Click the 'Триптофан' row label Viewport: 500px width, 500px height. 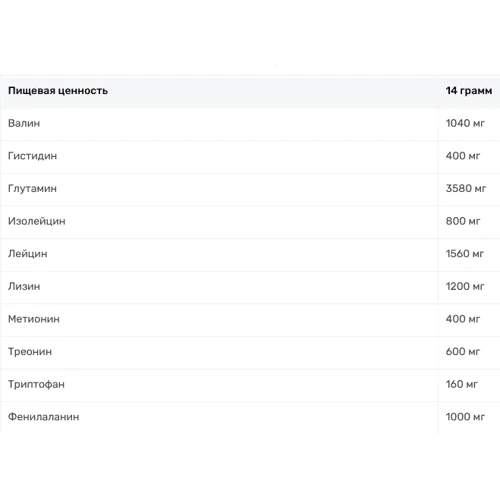click(x=36, y=385)
